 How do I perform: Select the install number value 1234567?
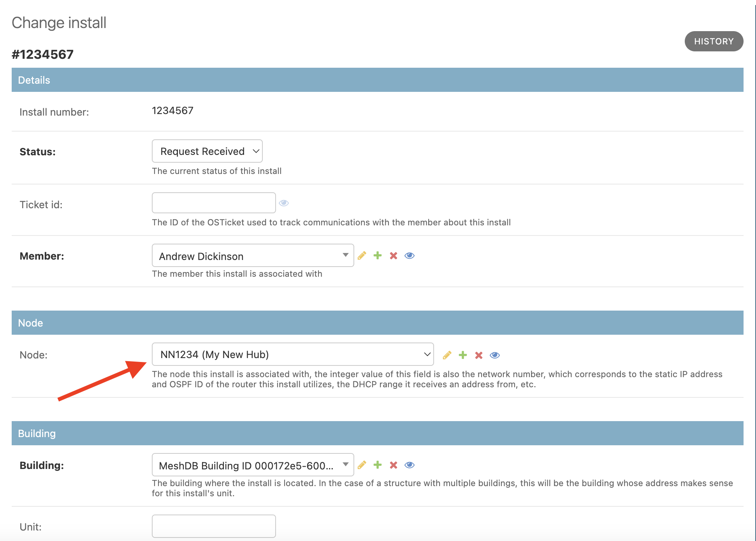click(172, 111)
